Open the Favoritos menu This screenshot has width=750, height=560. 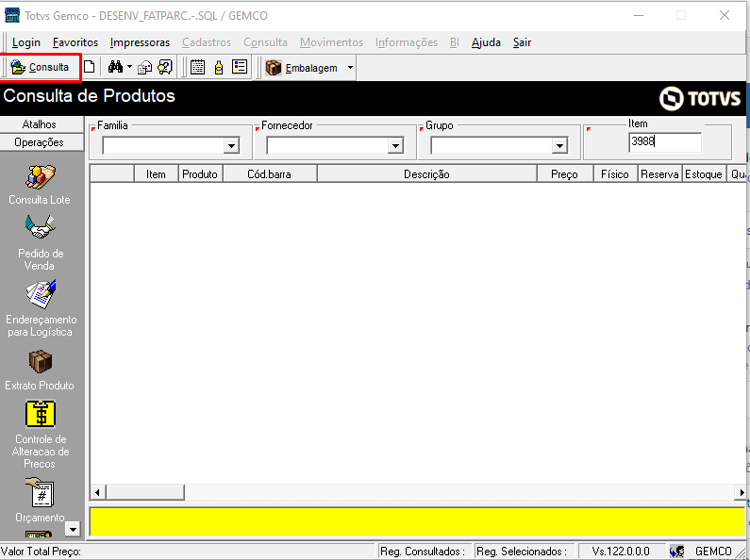click(x=75, y=42)
